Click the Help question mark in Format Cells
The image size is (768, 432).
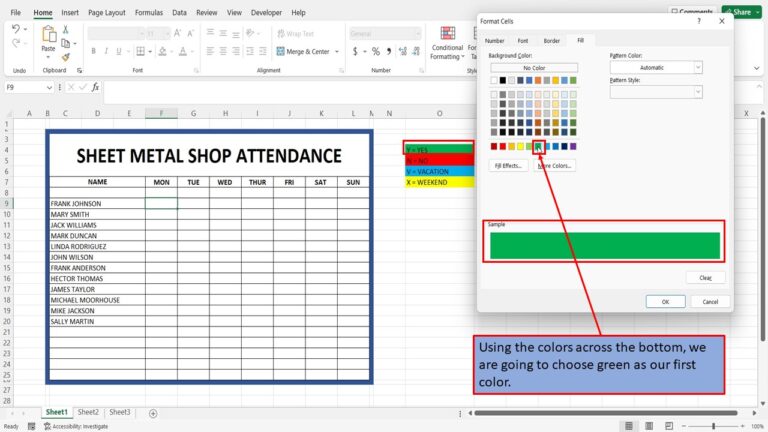click(x=699, y=21)
